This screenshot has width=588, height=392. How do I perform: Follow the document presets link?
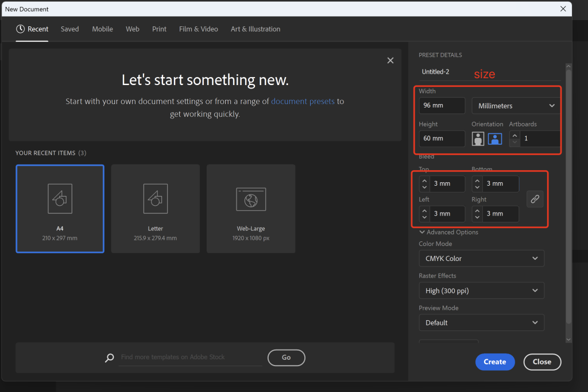point(303,101)
